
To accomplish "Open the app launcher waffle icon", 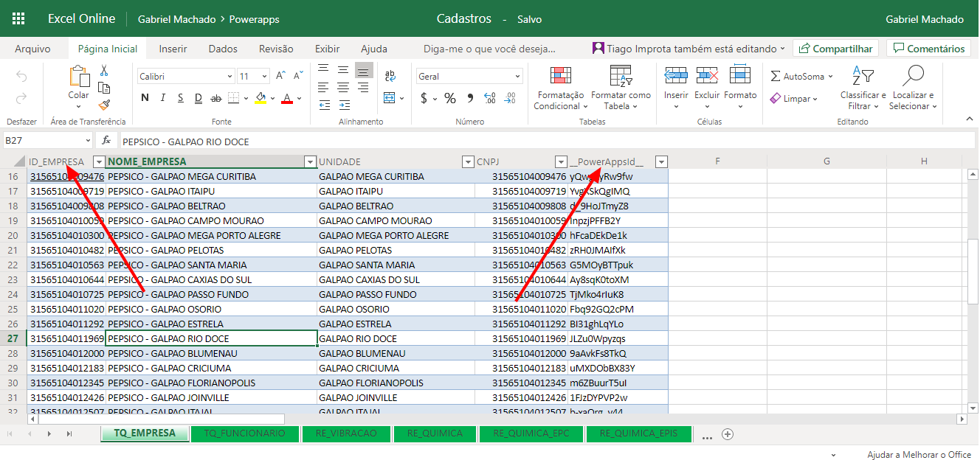I will point(18,18).
